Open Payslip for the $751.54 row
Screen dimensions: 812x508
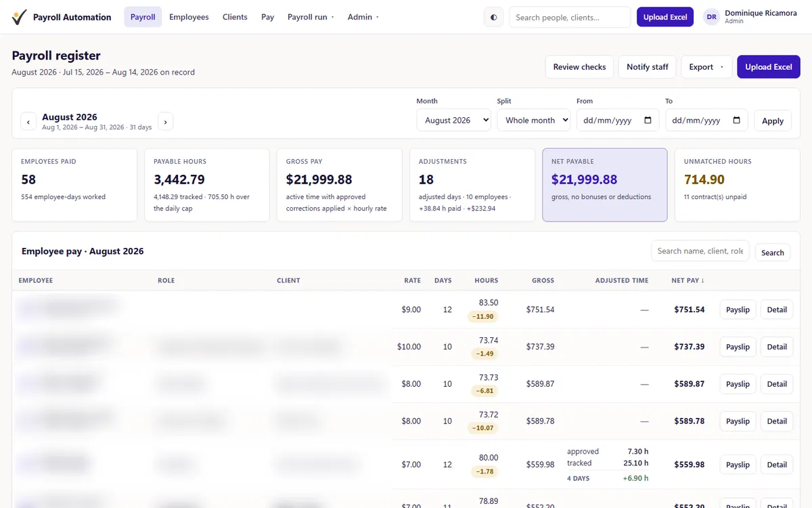[738, 310]
